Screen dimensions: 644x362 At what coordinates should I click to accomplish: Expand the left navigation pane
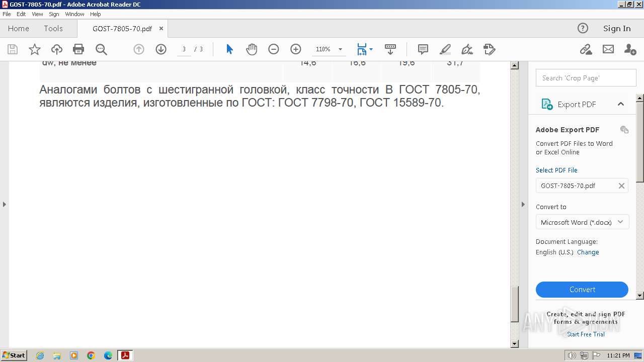(5, 204)
